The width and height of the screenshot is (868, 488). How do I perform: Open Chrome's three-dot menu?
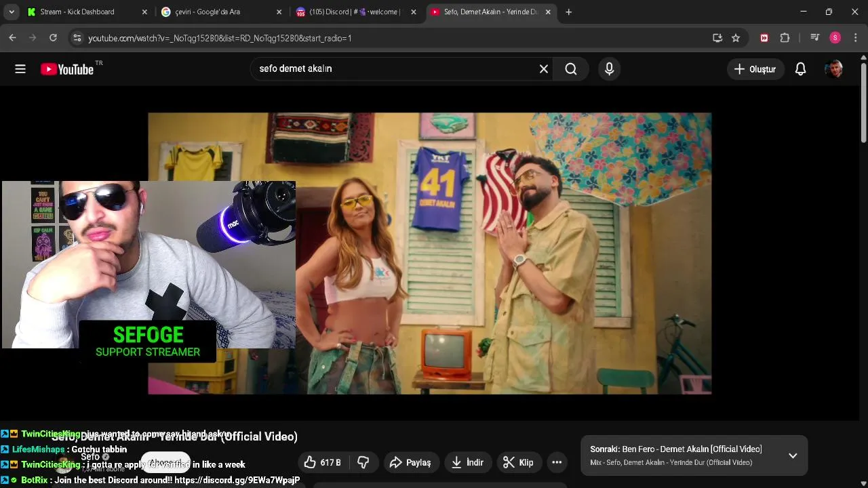tap(856, 38)
